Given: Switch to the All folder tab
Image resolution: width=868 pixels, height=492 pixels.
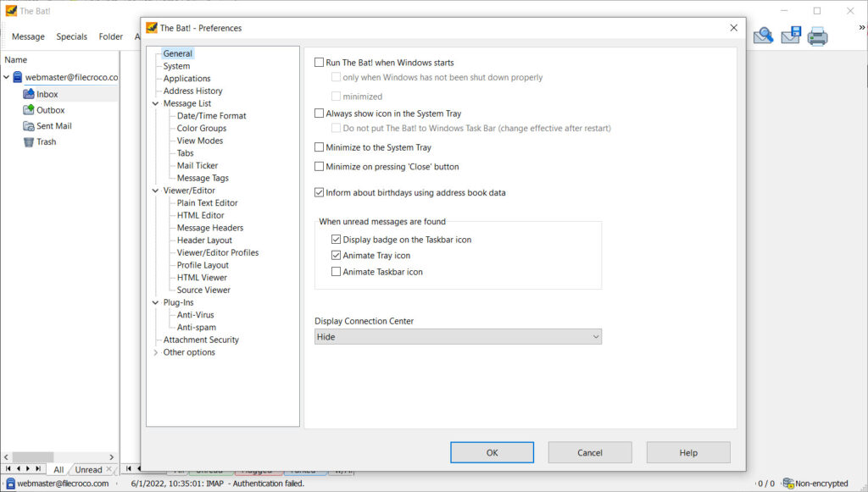Looking at the screenshot, I should [x=58, y=469].
